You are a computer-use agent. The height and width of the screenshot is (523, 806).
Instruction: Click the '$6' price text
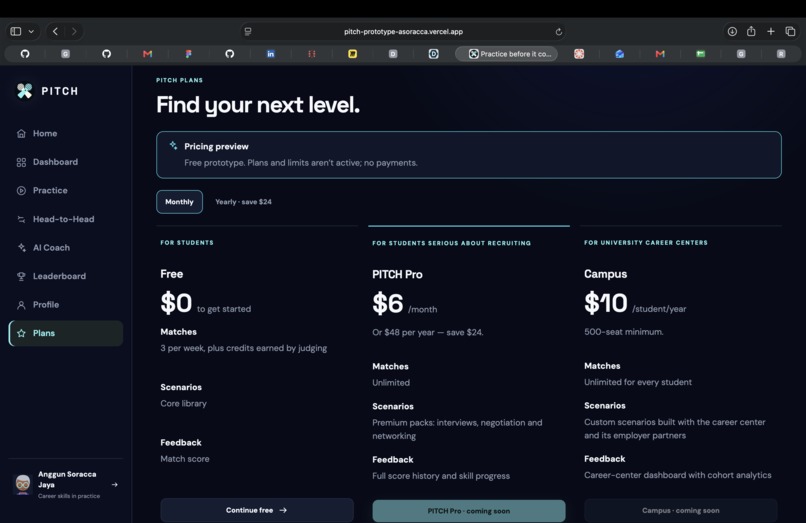(388, 303)
